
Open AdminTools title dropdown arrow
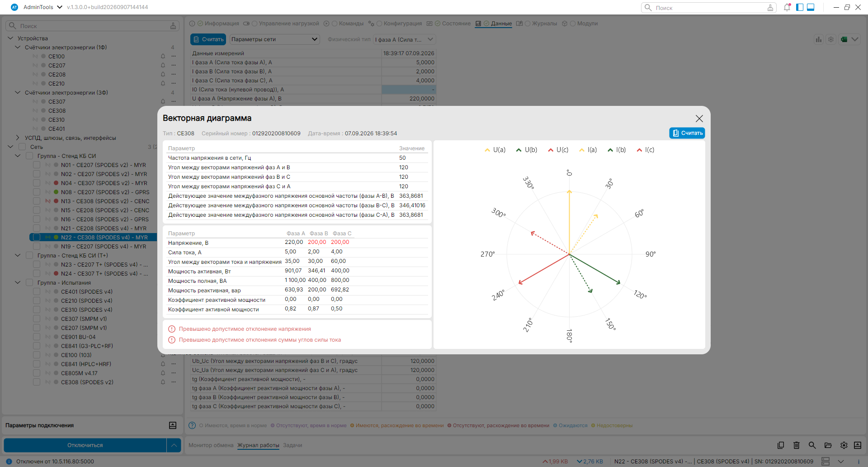60,7
